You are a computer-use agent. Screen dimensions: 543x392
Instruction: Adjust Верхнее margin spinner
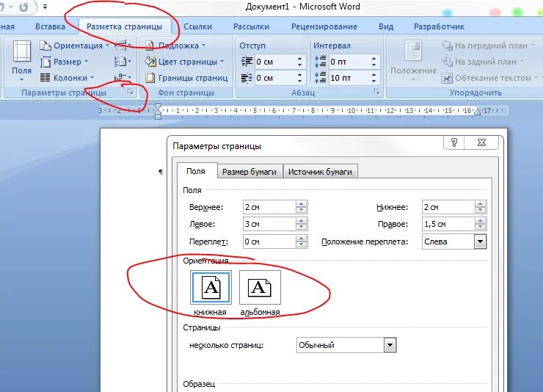pos(302,207)
